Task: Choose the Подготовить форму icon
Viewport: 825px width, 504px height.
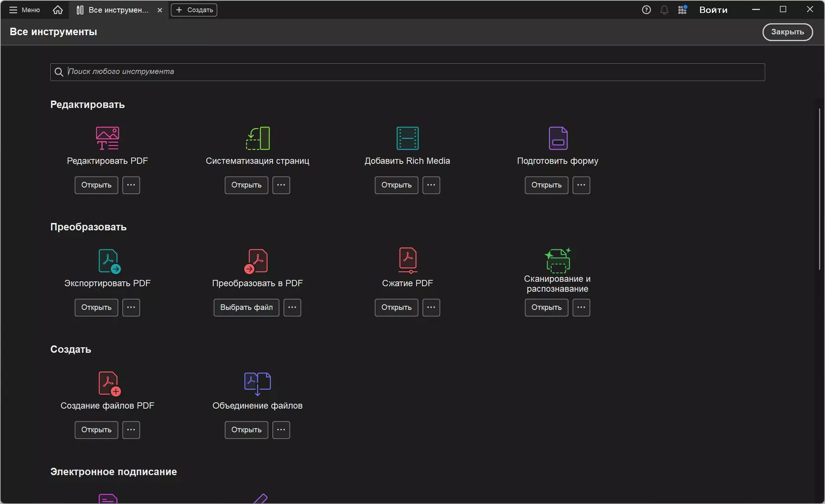Action: (x=558, y=138)
